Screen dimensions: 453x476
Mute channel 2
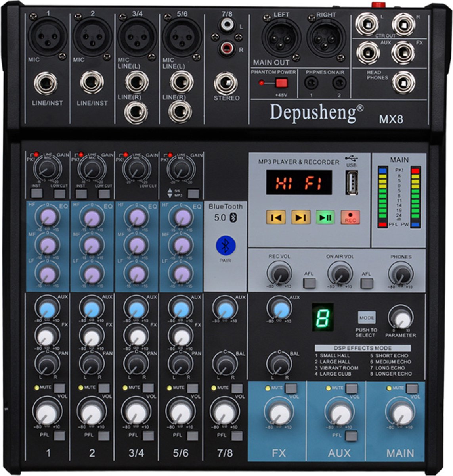[x=104, y=388]
